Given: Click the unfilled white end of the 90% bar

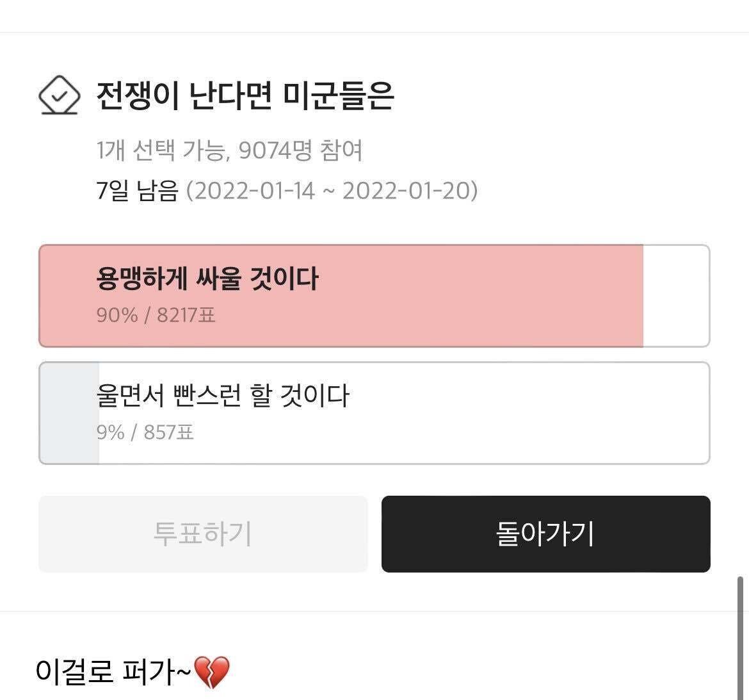Looking at the screenshot, I should point(675,296).
